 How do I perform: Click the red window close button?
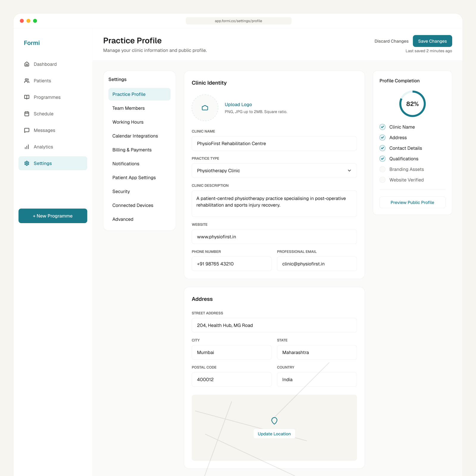(22, 21)
